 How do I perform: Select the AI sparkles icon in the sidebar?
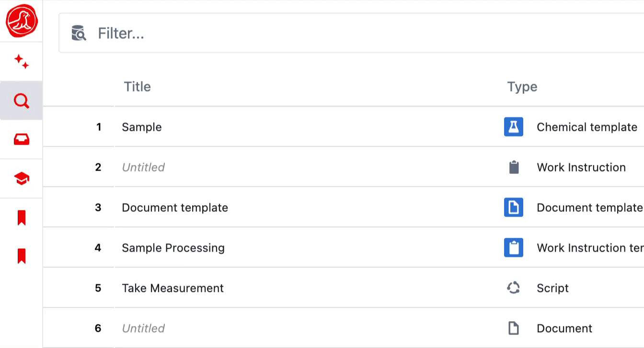(x=21, y=61)
